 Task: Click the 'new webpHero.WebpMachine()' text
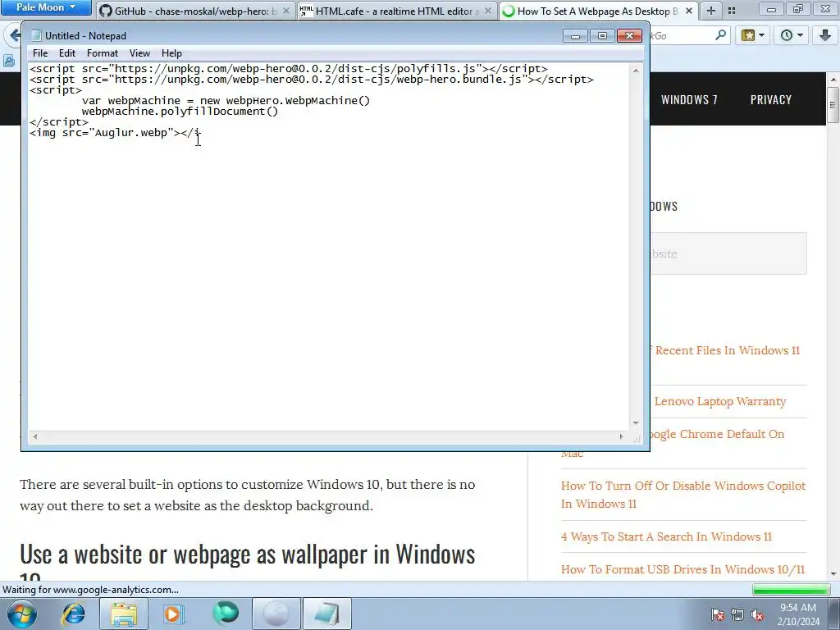click(x=285, y=101)
